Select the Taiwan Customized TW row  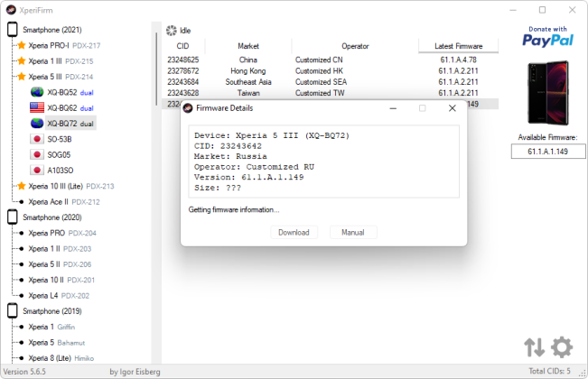(331, 93)
